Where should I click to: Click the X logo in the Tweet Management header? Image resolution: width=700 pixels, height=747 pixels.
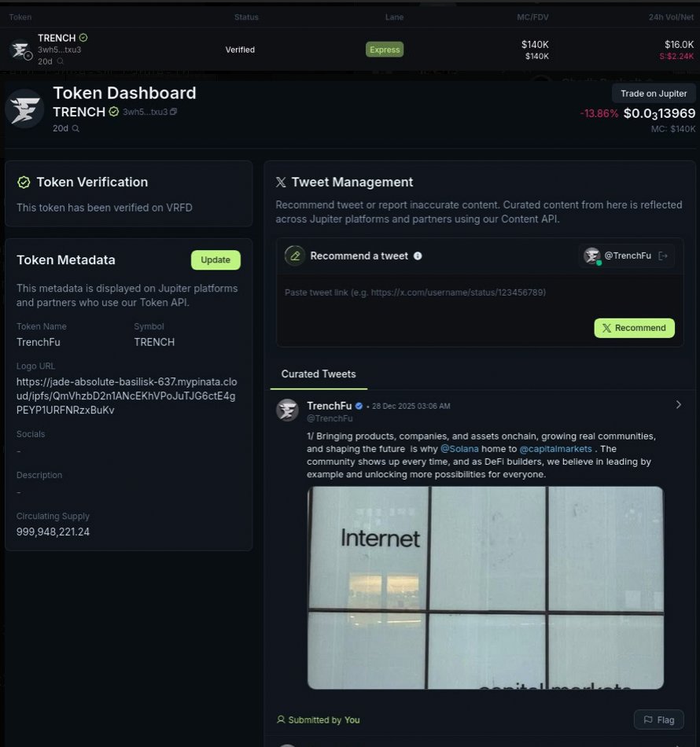click(x=281, y=182)
